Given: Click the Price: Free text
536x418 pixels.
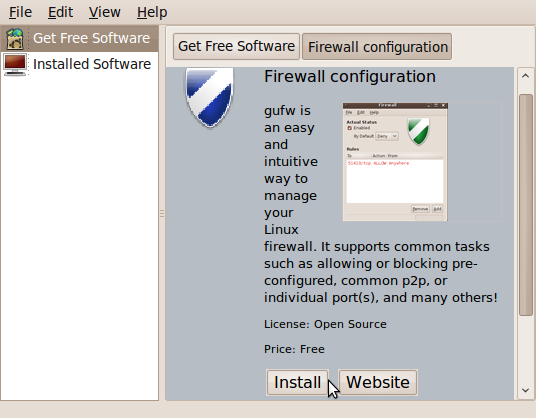Looking at the screenshot, I should pyautogui.click(x=294, y=349).
